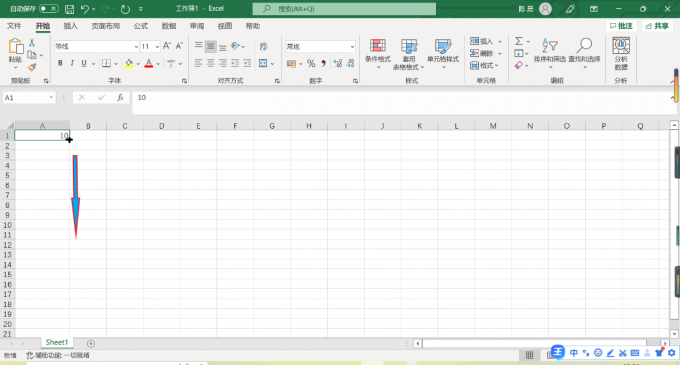The height and width of the screenshot is (365, 680).
Task: Click percent style icon
Action: (311, 64)
